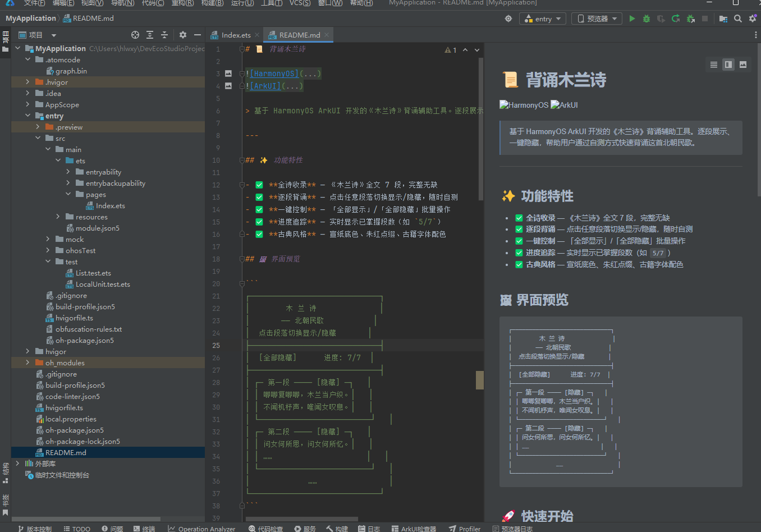Image resolution: width=761 pixels, height=532 pixels.
Task: Toggle the 全诗收录 checkbox in the preview
Action: pyautogui.click(x=519, y=218)
